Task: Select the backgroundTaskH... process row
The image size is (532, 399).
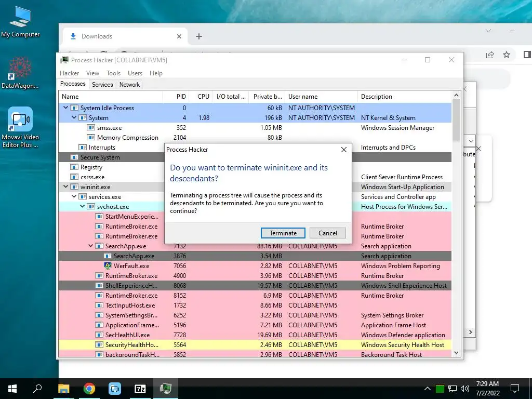Action: pos(255,354)
